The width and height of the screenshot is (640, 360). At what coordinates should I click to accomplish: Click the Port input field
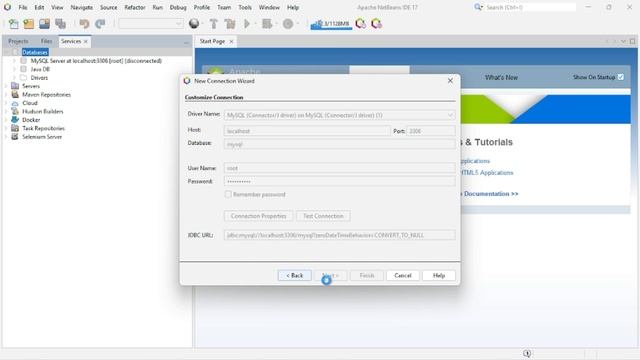(x=431, y=131)
